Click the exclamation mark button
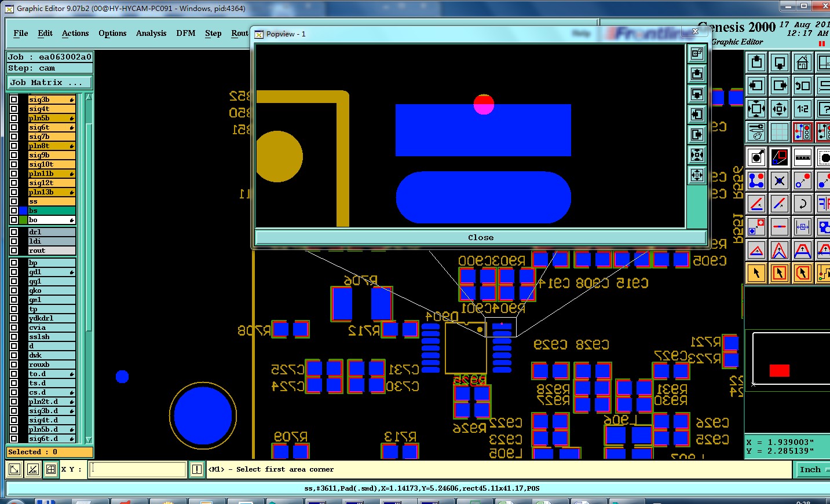Screen dimensions: 830x504 [x=197, y=469]
